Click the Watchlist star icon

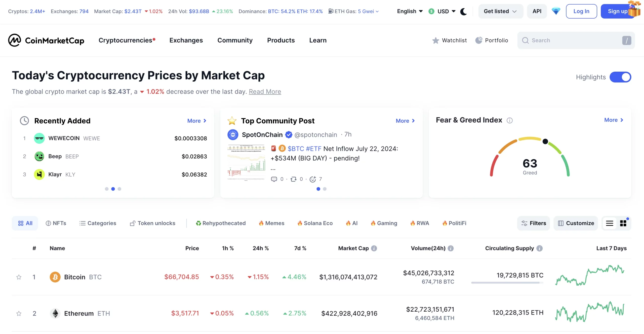[436, 40]
